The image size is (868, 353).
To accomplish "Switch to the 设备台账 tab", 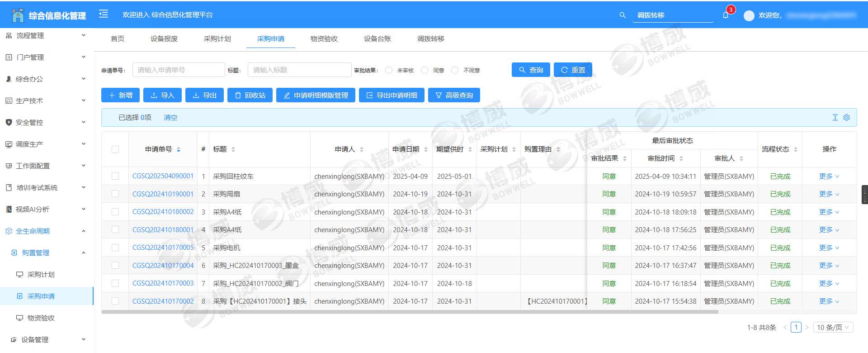I will pyautogui.click(x=377, y=39).
